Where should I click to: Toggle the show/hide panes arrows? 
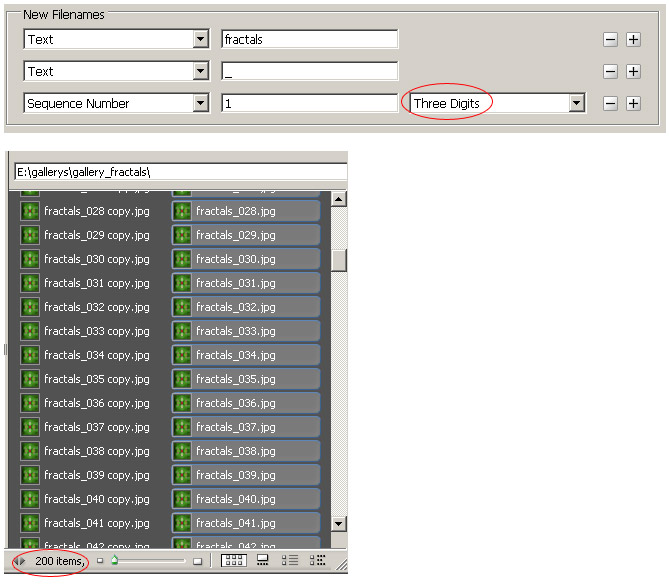(19, 561)
